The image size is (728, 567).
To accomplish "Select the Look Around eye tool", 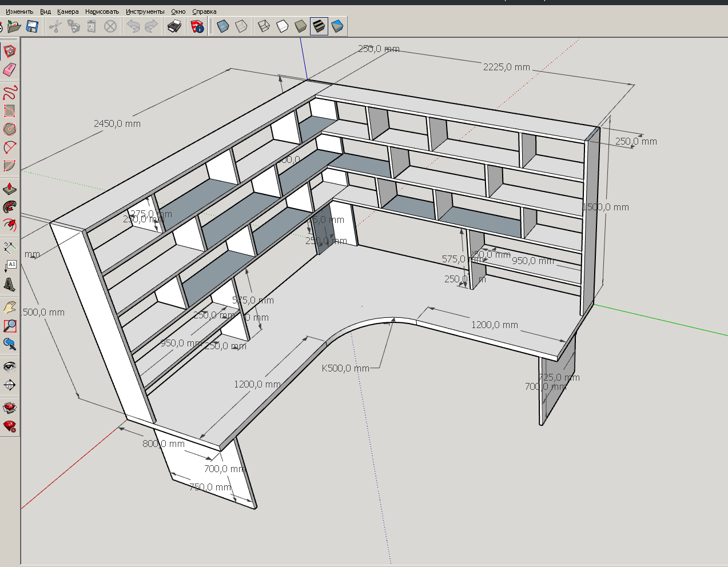I will (10, 366).
